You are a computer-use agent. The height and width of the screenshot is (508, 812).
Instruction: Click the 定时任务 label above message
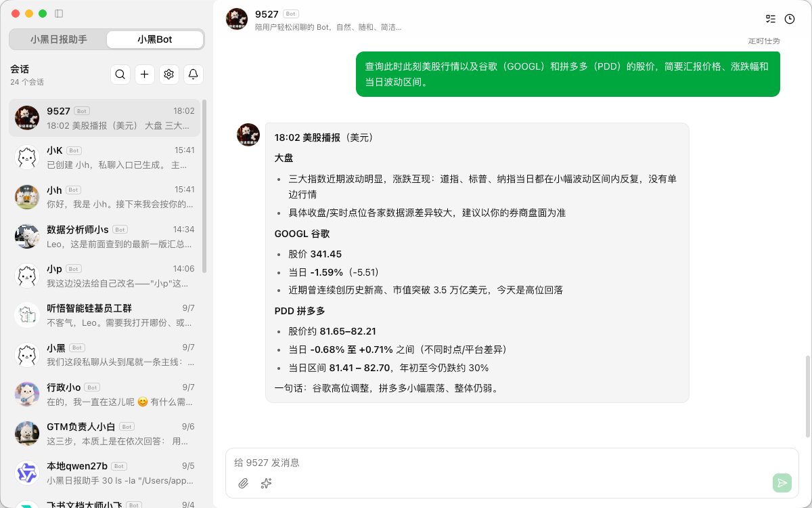click(764, 41)
